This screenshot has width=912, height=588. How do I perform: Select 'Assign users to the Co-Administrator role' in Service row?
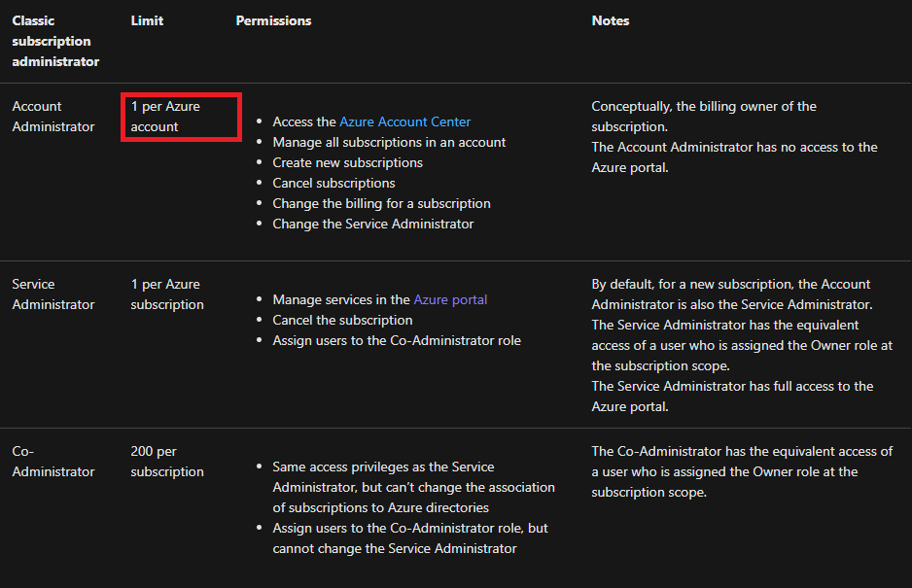[x=397, y=340]
